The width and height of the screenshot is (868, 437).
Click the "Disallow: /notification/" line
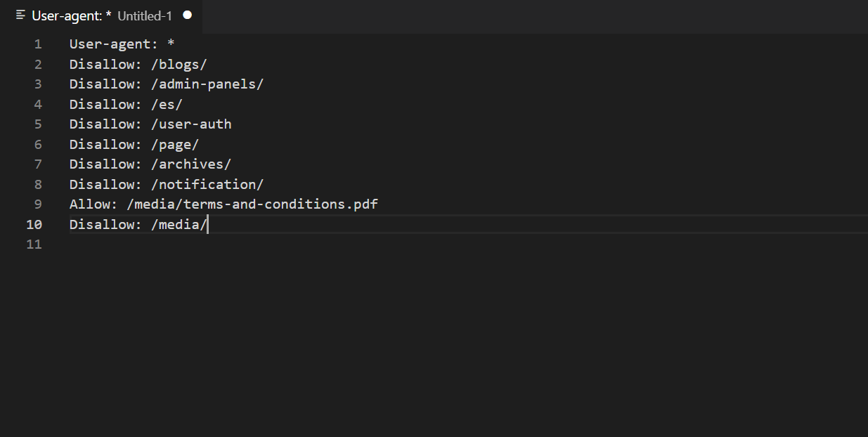point(166,185)
